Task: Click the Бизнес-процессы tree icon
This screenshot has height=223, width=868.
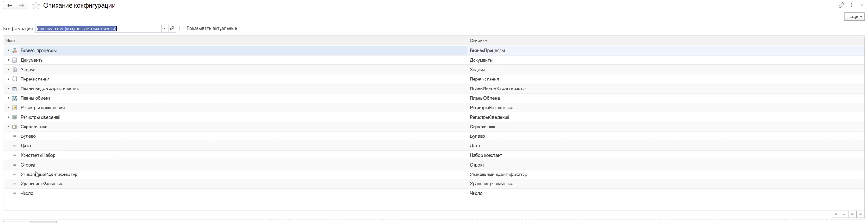Action: click(x=14, y=51)
